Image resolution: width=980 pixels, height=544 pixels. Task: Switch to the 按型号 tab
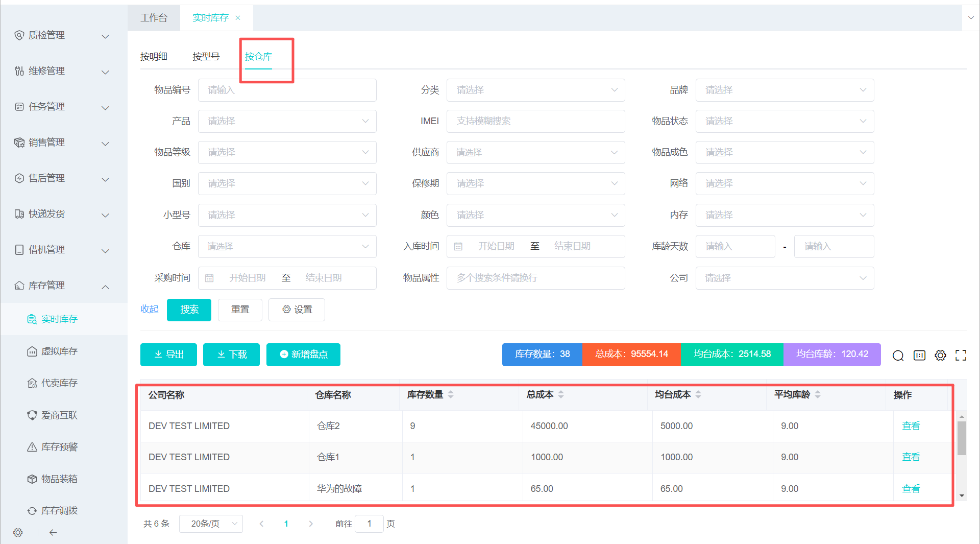[206, 57]
